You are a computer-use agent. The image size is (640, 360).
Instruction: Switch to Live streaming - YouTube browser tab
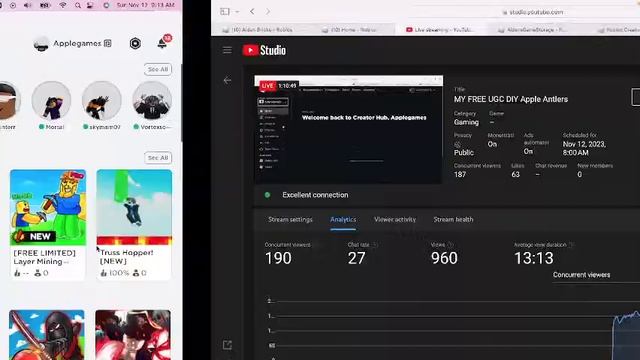(440, 30)
